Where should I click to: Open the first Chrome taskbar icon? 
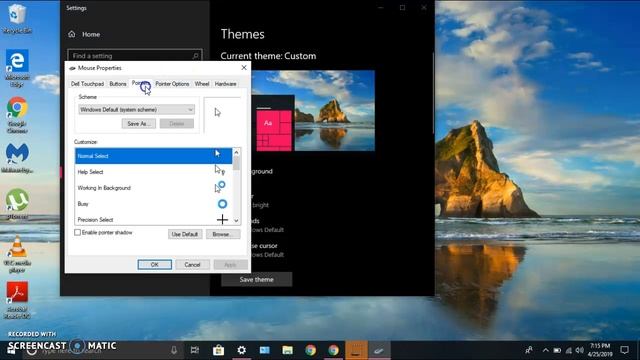tap(311, 350)
